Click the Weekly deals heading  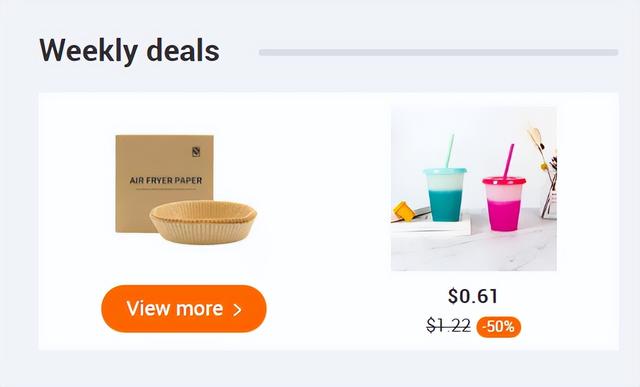click(129, 51)
